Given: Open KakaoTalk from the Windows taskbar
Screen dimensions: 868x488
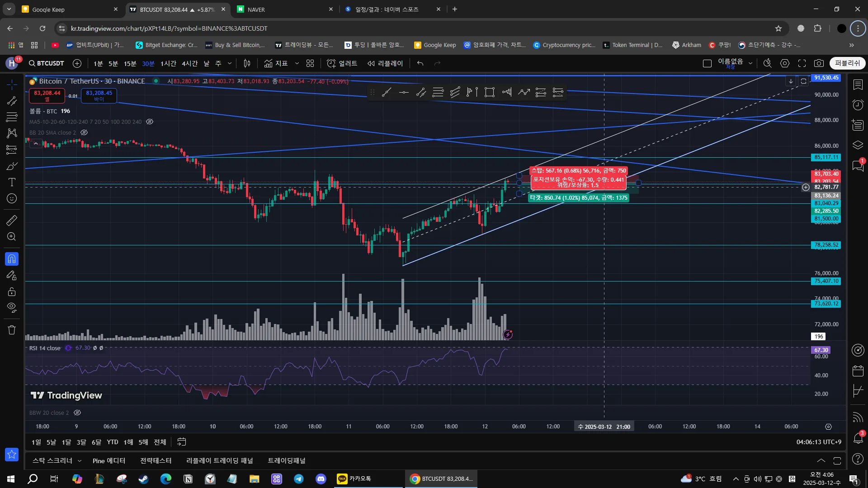Looking at the screenshot, I should 355,479.
